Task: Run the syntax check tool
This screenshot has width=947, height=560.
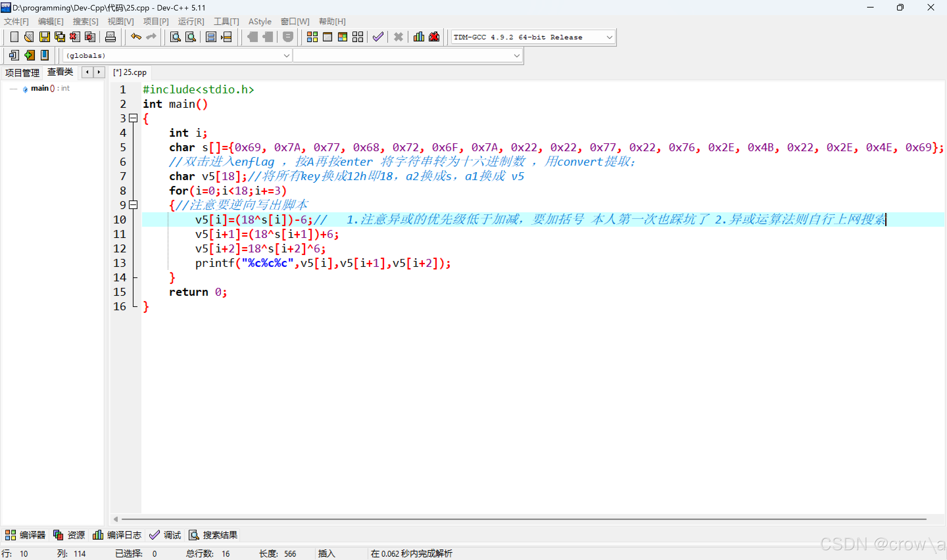Action: [x=377, y=36]
